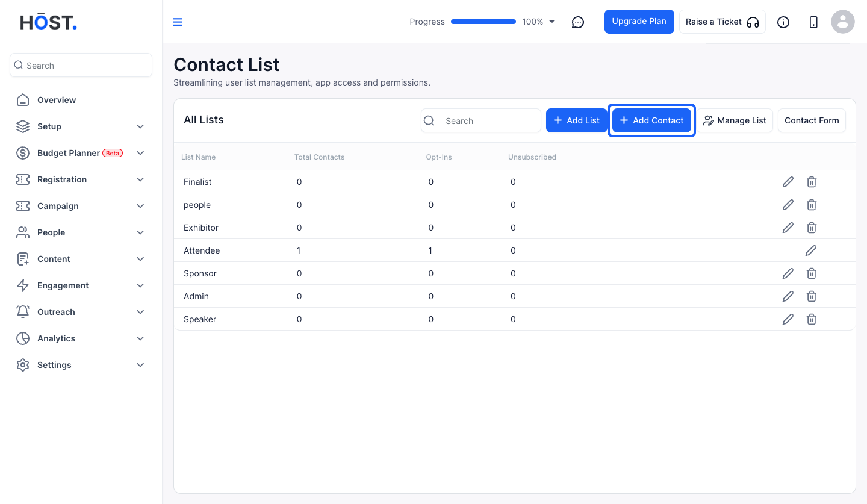Delete the Speaker list trash icon

click(812, 319)
